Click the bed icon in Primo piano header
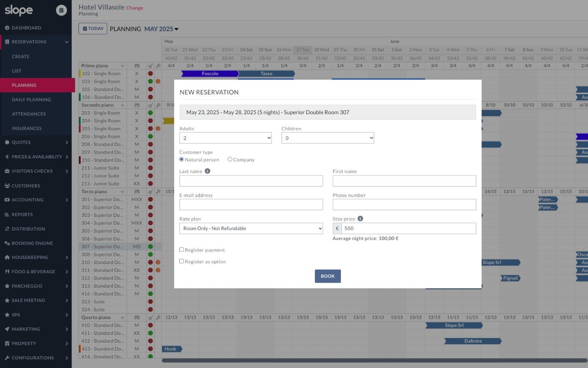The width and height of the screenshot is (588, 368). click(x=137, y=66)
